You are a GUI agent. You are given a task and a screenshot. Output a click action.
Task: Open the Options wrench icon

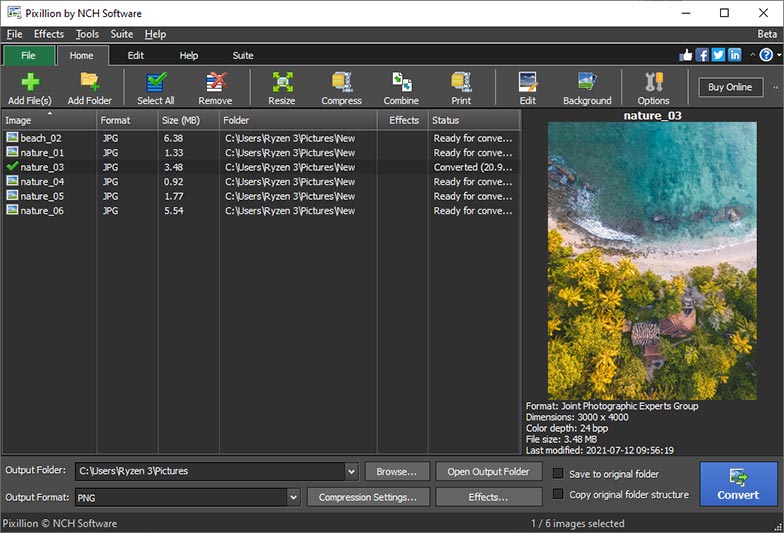pos(653,87)
